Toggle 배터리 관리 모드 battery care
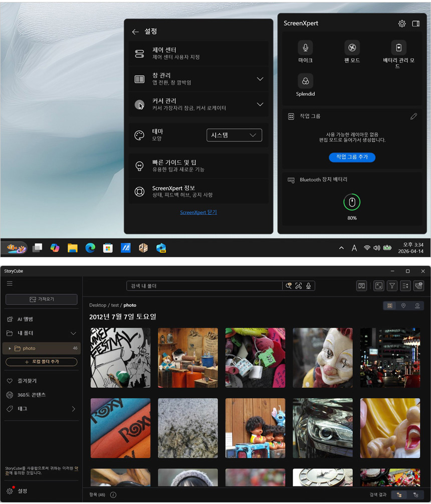The image size is (431, 504). click(398, 48)
